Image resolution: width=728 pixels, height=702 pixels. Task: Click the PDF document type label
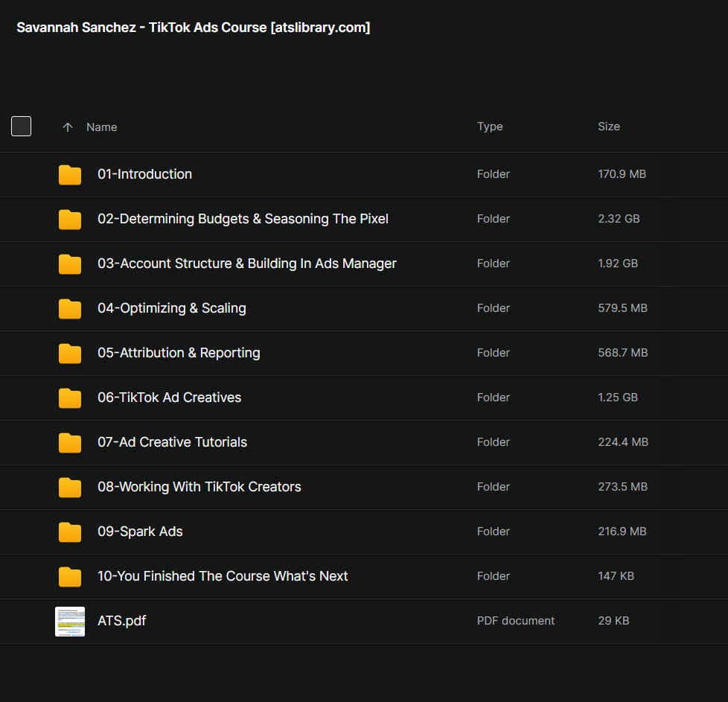[516, 621]
